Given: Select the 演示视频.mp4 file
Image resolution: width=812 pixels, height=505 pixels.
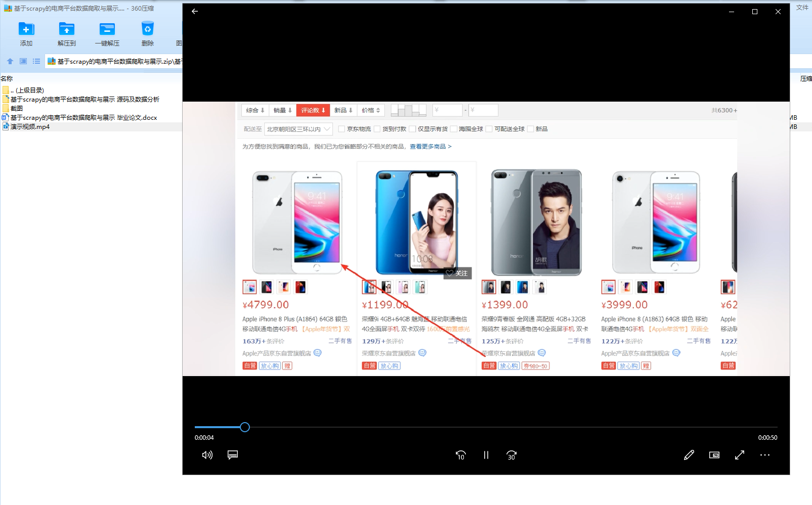Looking at the screenshot, I should [30, 127].
